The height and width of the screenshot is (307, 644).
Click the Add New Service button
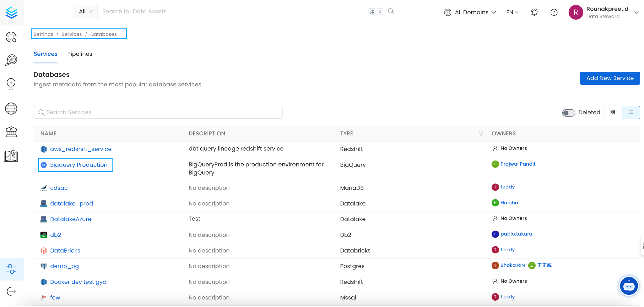coord(610,78)
